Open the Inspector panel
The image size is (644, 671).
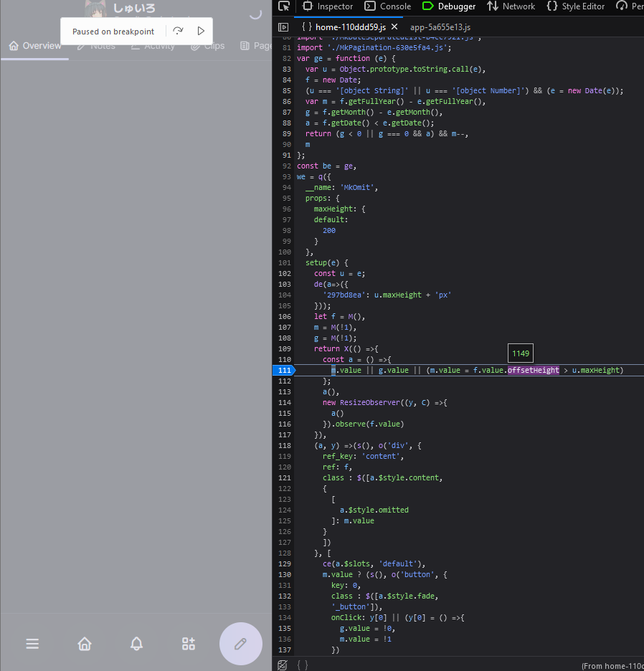(328, 6)
